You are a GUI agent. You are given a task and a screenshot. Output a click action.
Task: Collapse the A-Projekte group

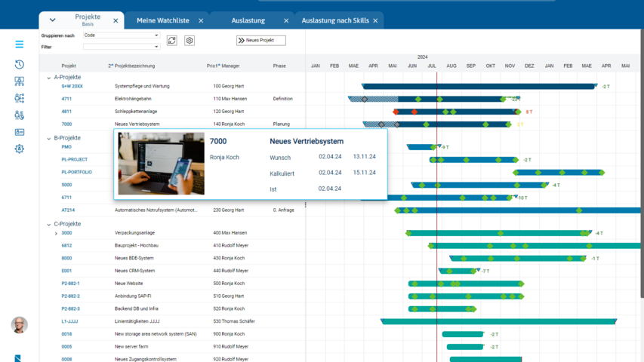tap(49, 78)
